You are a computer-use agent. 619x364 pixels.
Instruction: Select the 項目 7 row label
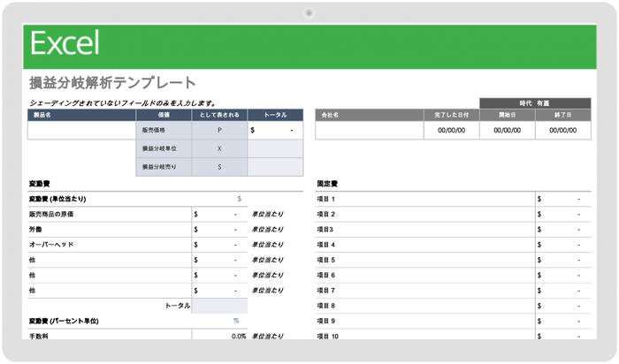point(325,291)
